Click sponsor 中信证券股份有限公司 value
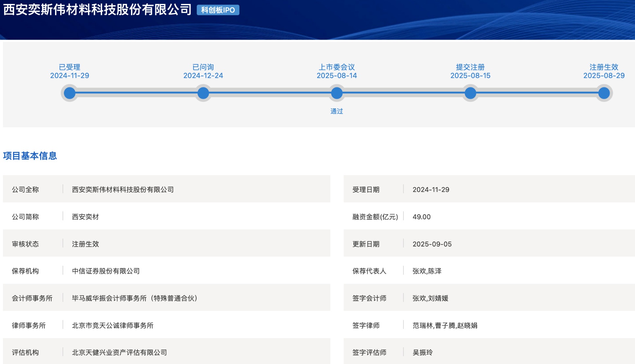This screenshot has width=635, height=364. [x=106, y=271]
